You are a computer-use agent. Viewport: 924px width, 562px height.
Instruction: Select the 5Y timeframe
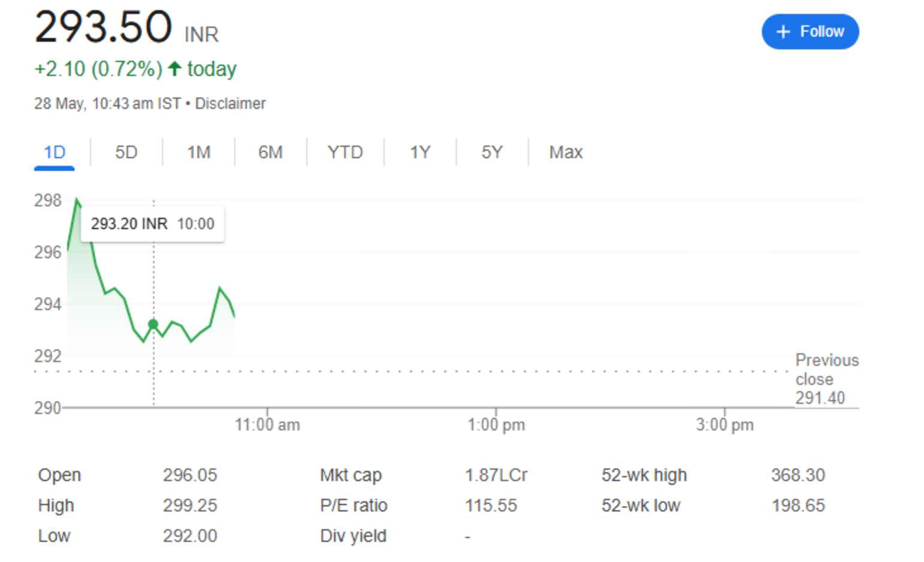pos(492,152)
